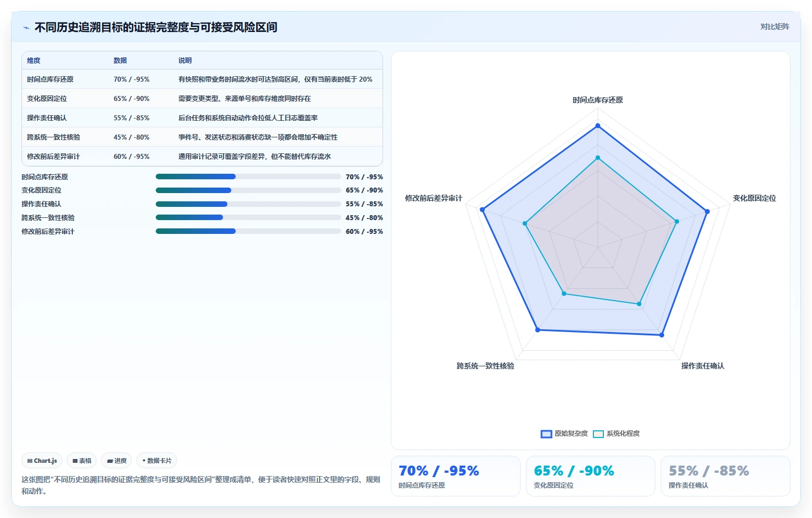Image resolution: width=812 pixels, height=518 pixels.
Task: Click the 60% / -95% progress value label
Action: (364, 232)
